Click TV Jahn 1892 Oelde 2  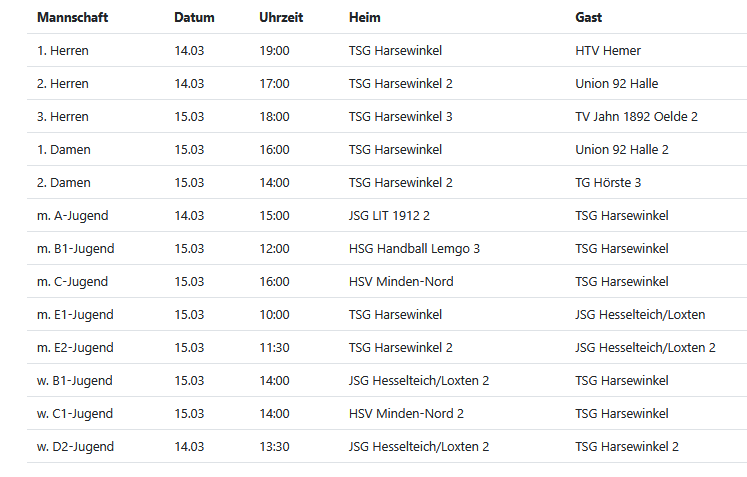point(636,117)
